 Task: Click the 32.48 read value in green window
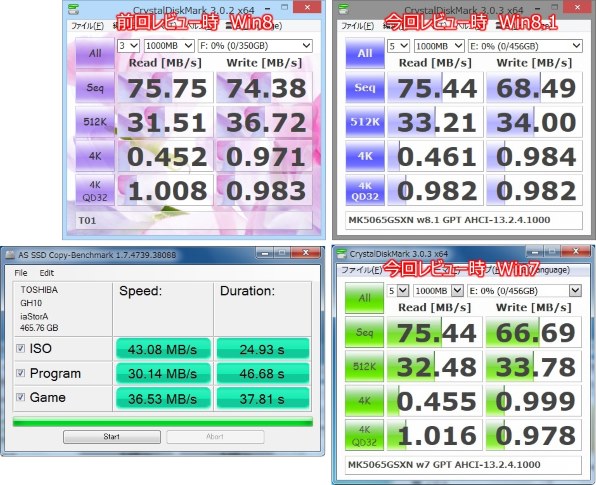pos(435,367)
